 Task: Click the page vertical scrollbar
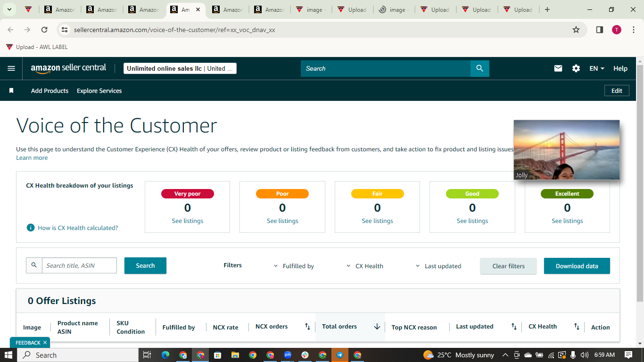pyautogui.click(x=640, y=184)
